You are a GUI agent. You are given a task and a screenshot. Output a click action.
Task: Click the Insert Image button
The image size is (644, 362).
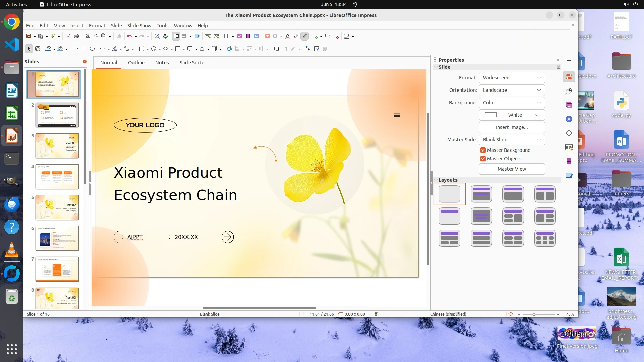[x=512, y=127]
